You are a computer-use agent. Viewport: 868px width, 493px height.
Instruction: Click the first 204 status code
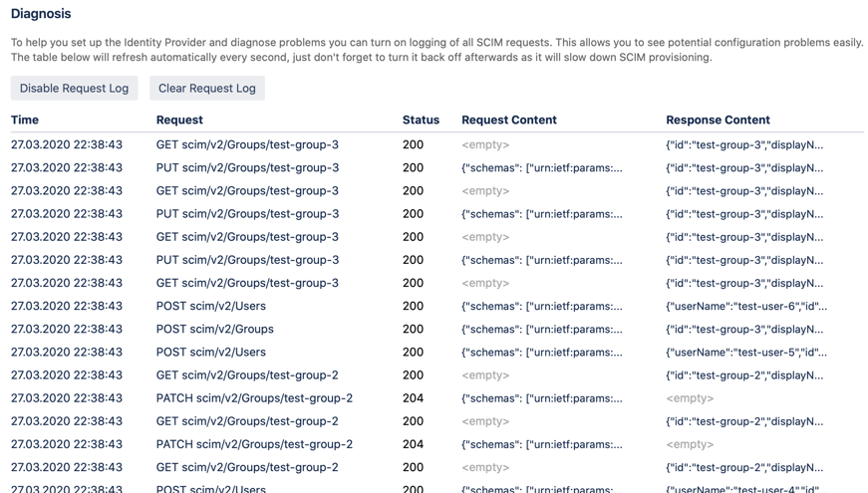(413, 397)
